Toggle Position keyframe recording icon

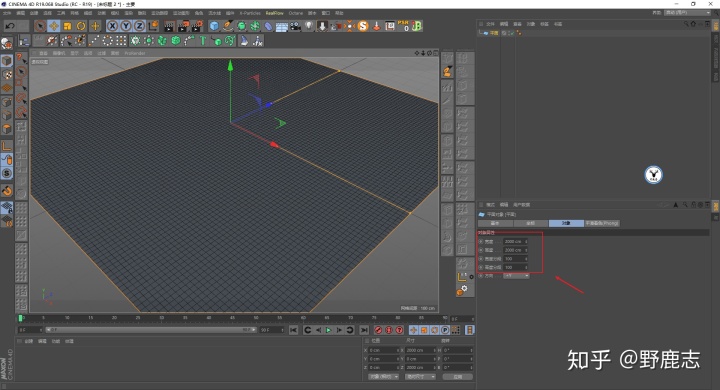[413, 330]
